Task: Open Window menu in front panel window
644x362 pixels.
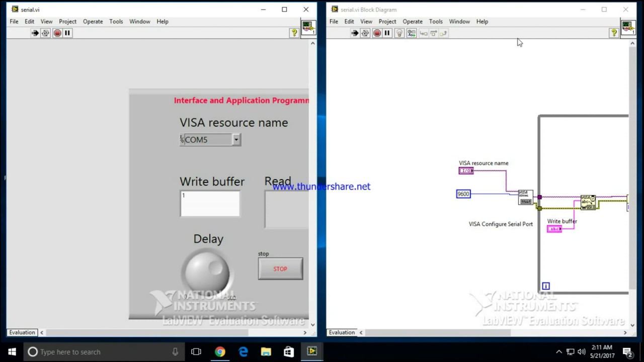Action: pyautogui.click(x=140, y=22)
